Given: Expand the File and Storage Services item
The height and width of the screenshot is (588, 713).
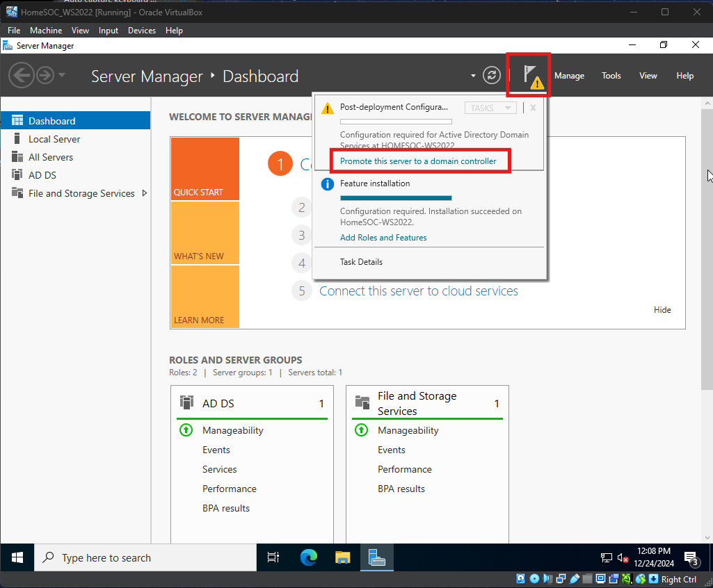Looking at the screenshot, I should click(145, 193).
